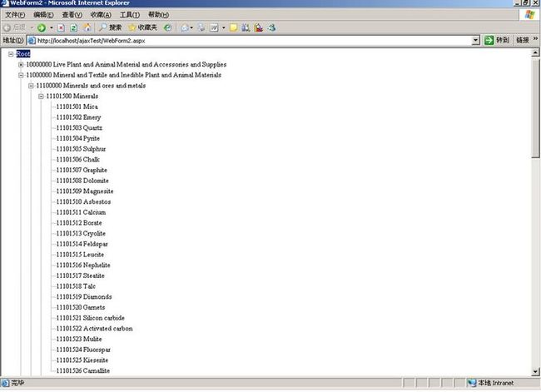Select the 11101509 Magnesite item
541x392 pixels.
tap(85, 191)
